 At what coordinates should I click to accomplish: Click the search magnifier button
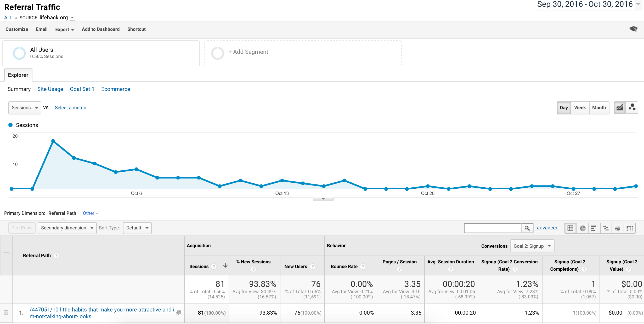(527, 228)
